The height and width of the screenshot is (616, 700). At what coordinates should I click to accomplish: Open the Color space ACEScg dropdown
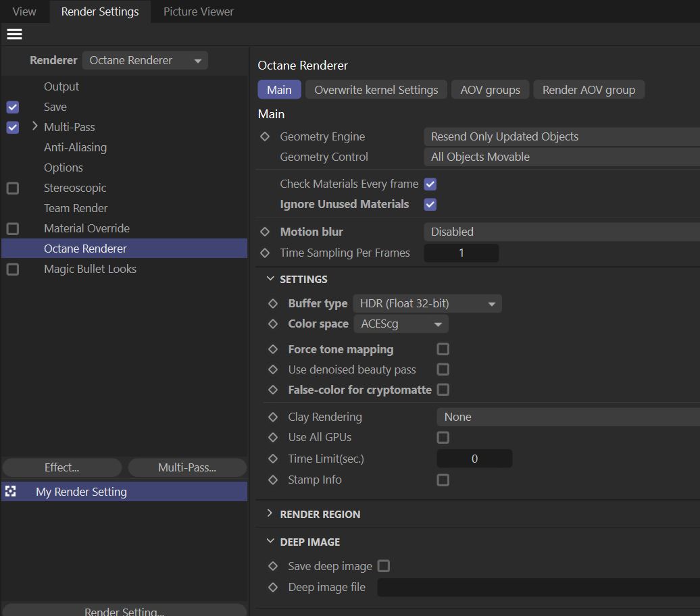click(401, 324)
